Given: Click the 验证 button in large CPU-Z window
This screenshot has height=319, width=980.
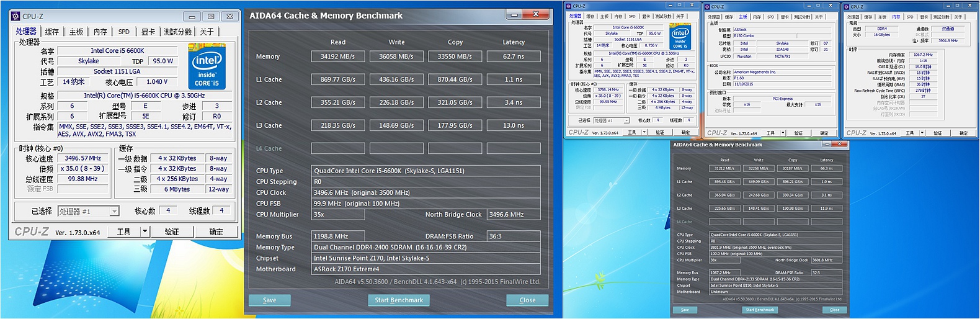Looking at the screenshot, I should 172,231.
